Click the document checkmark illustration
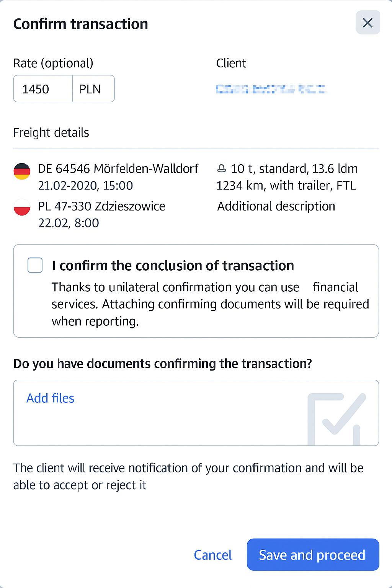 pyautogui.click(x=336, y=418)
